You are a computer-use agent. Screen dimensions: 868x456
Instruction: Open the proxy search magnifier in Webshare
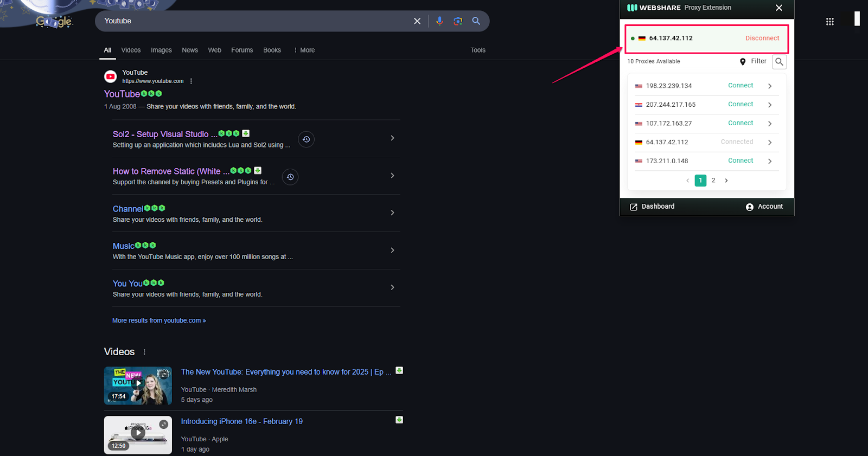pyautogui.click(x=779, y=62)
